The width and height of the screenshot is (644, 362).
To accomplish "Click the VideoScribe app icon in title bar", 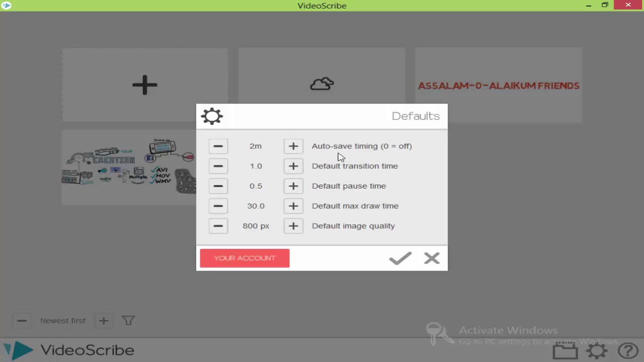I will point(6,6).
